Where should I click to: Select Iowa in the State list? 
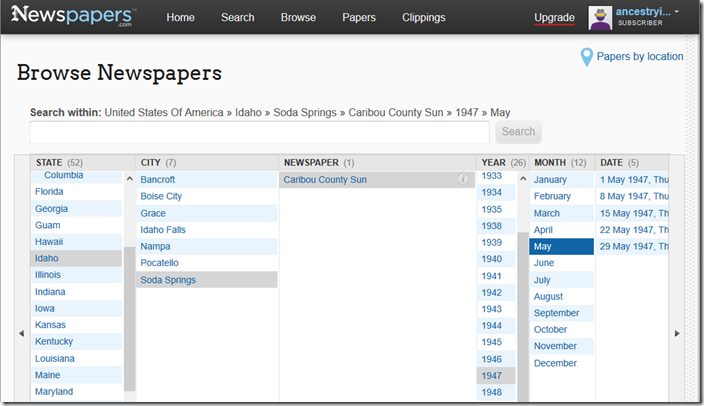tap(76, 309)
